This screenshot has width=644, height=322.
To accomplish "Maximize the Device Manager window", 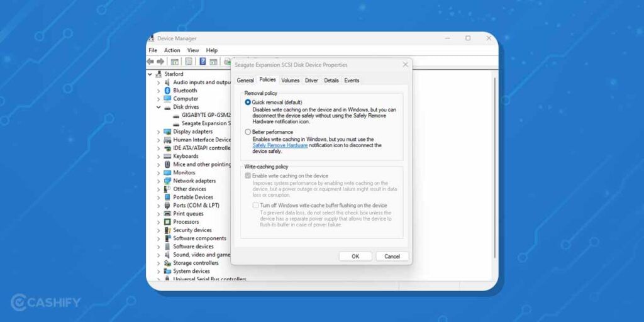I will [x=468, y=38].
